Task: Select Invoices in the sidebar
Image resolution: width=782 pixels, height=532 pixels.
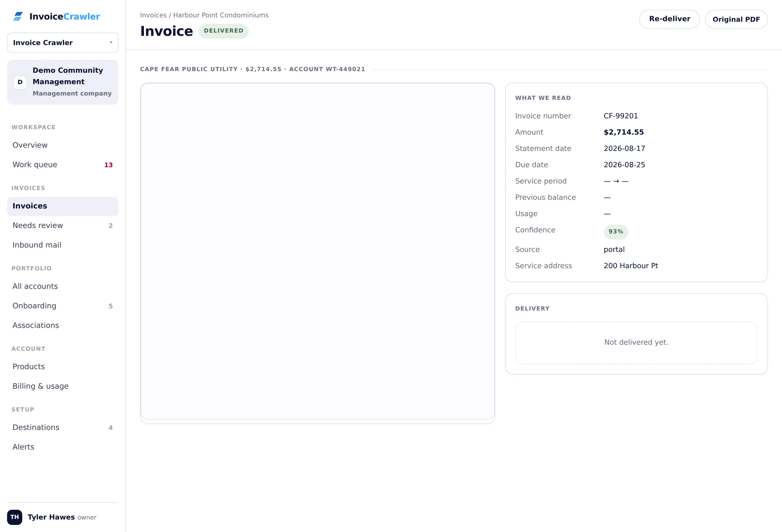Action: click(62, 206)
